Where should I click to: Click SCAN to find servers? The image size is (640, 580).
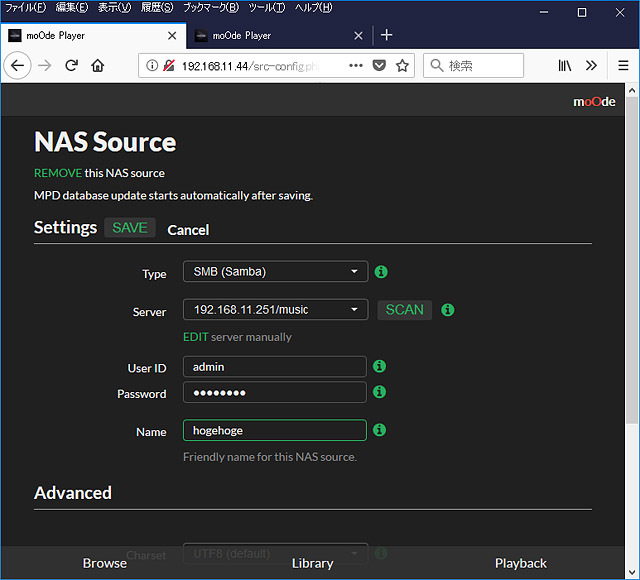(404, 310)
